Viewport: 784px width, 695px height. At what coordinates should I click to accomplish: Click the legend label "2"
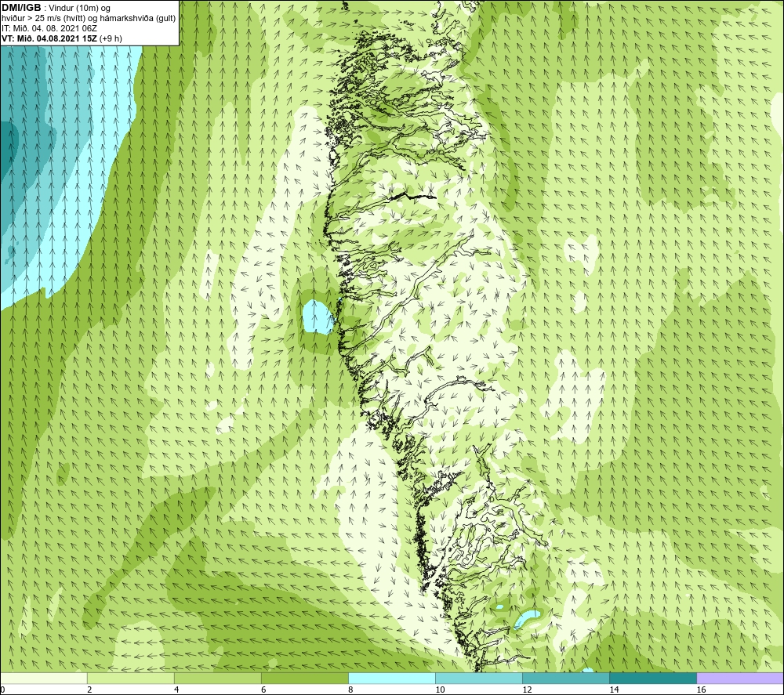coord(89,690)
